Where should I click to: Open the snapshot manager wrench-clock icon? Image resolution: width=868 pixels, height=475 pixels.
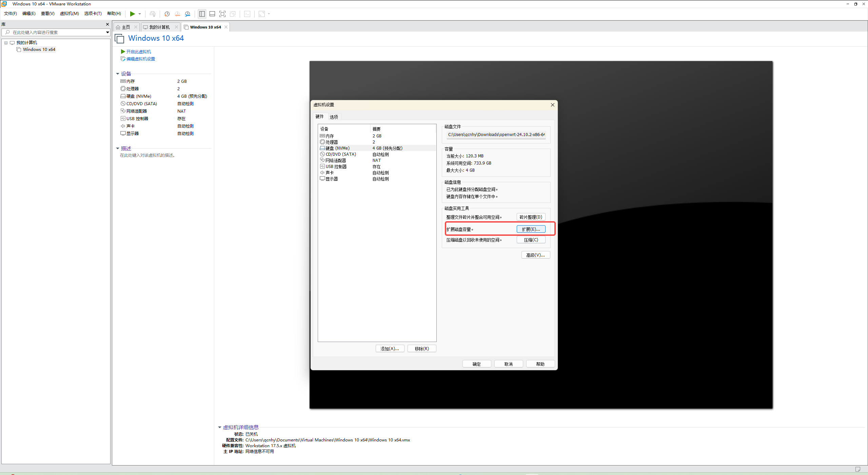(x=188, y=14)
